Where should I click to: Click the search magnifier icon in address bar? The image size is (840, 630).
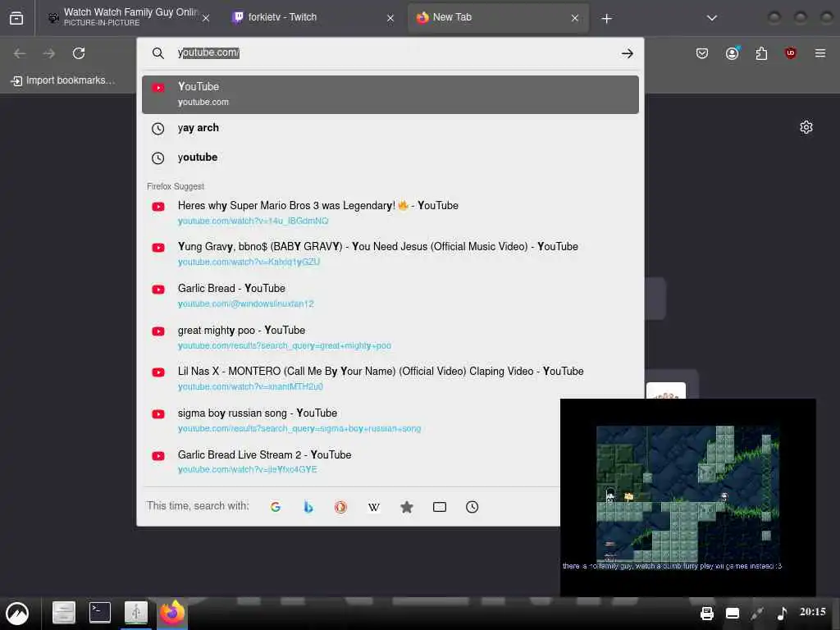click(x=158, y=53)
